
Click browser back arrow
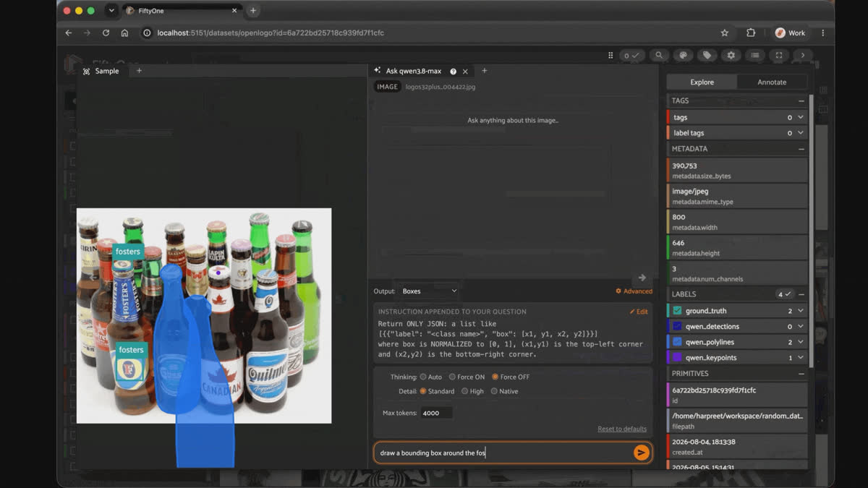click(x=69, y=33)
